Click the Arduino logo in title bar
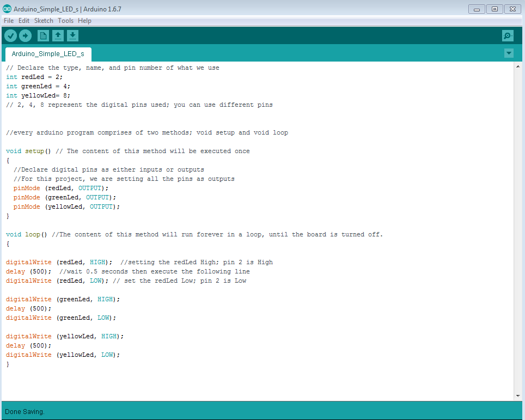Image resolution: width=525 pixels, height=420 pixels. (x=6, y=9)
